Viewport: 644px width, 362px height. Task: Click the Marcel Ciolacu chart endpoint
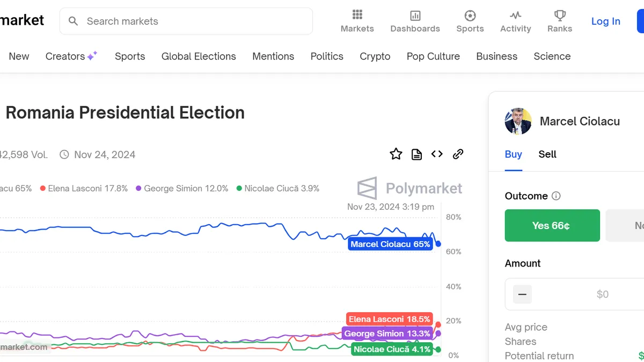click(x=438, y=244)
